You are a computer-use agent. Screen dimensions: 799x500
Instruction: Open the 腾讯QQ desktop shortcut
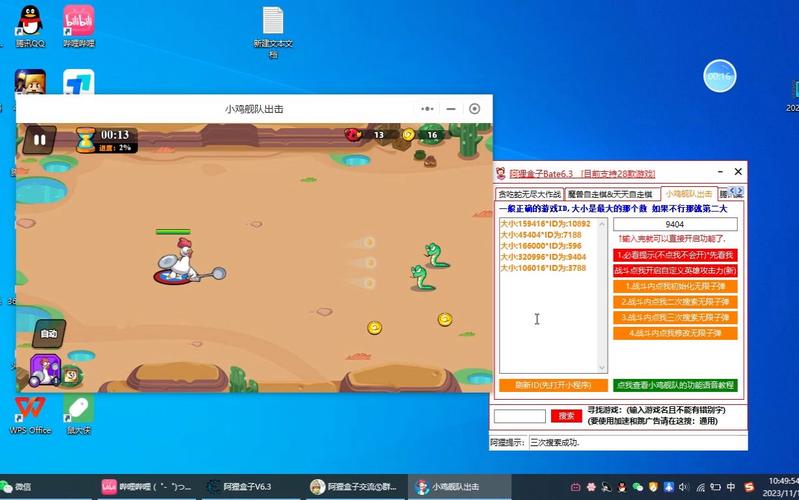click(30, 27)
